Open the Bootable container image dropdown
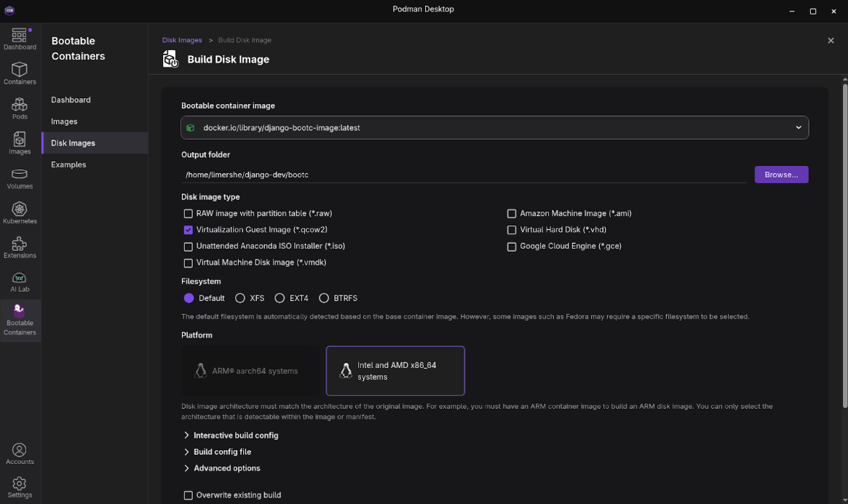The height and width of the screenshot is (504, 848). (494, 128)
